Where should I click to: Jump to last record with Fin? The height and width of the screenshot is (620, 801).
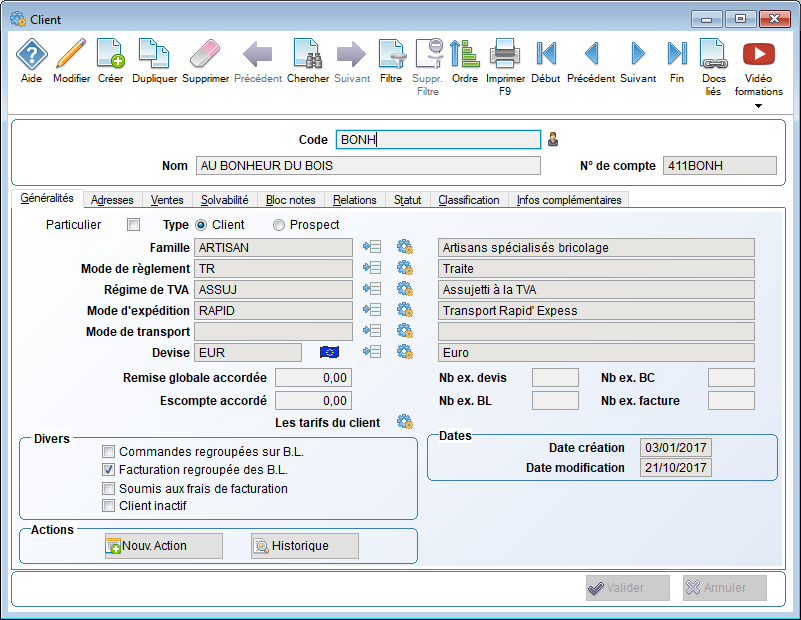pyautogui.click(x=677, y=54)
